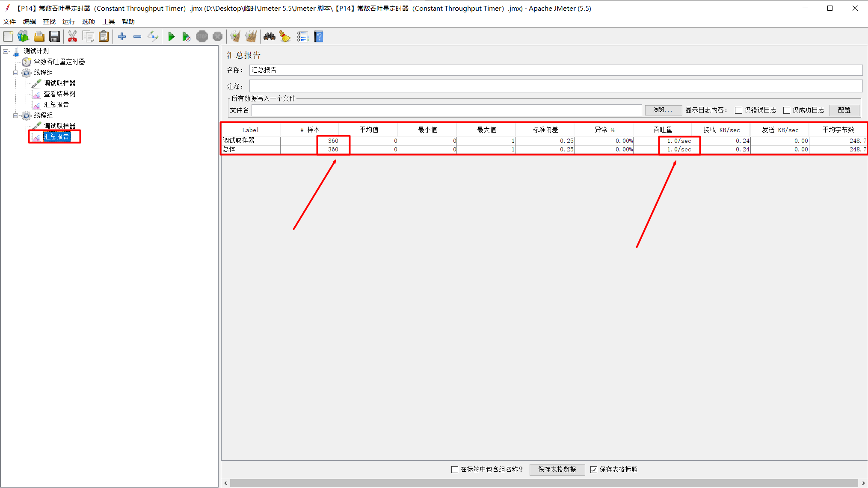Click the green Start test run icon

[x=171, y=37]
